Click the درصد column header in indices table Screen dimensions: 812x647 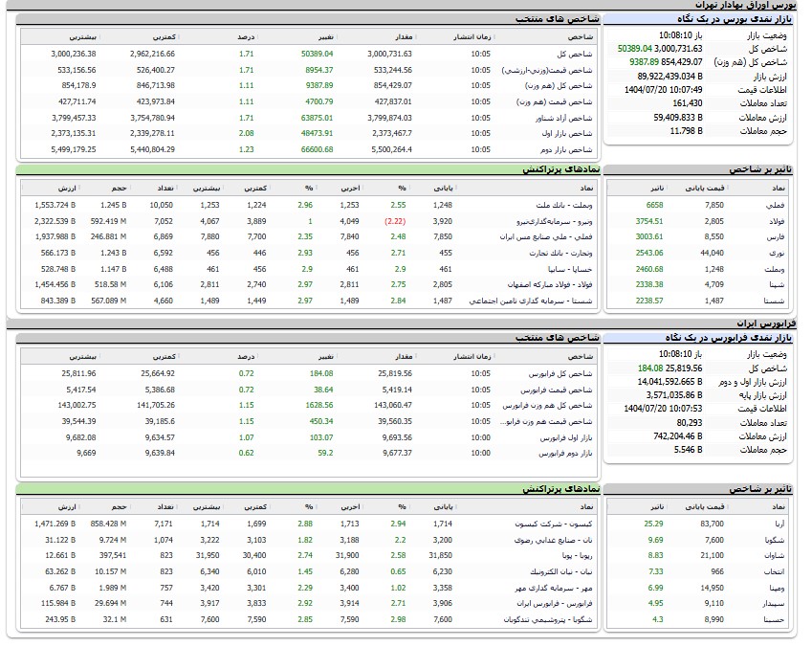coord(246,36)
